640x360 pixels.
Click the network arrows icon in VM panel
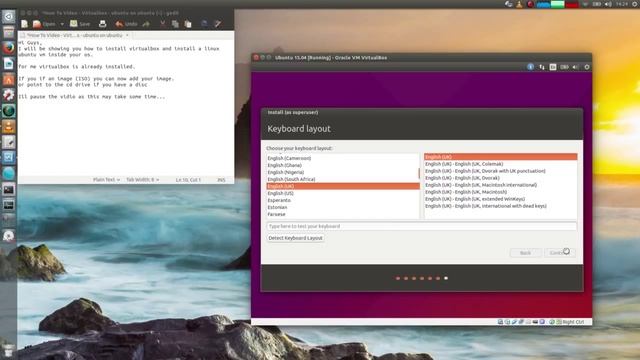click(542, 67)
